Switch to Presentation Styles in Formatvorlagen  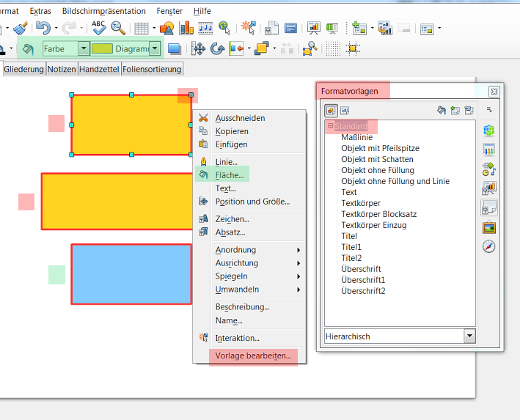pos(345,111)
